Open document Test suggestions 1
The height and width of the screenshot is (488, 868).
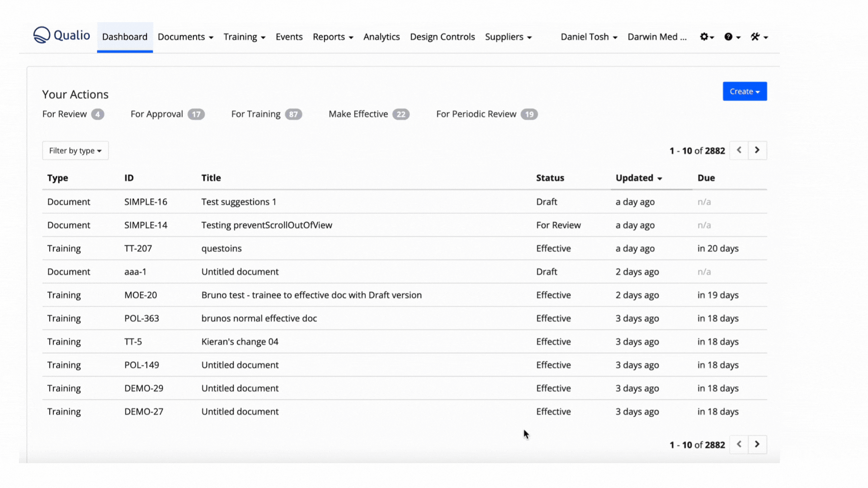coord(239,202)
